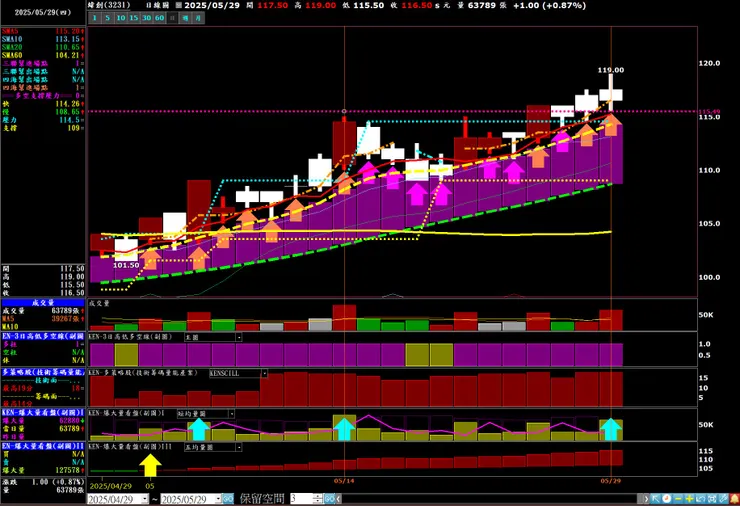Choose the 60-minute chart interval
The width and height of the screenshot is (740, 506).
(x=160, y=18)
